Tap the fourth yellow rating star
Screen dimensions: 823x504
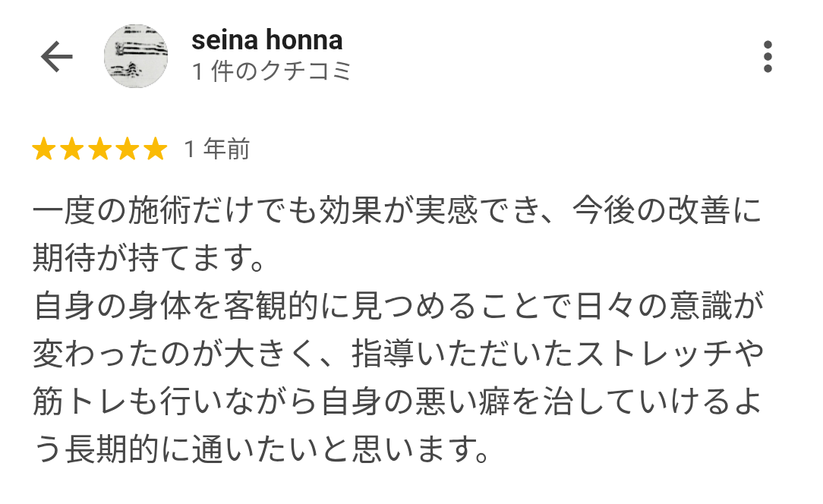coord(128,150)
